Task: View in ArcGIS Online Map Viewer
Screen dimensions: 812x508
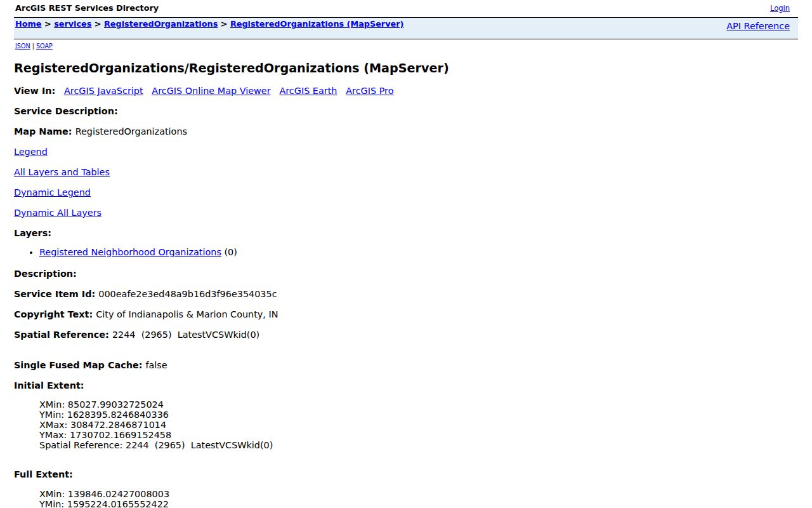Action: [x=211, y=91]
